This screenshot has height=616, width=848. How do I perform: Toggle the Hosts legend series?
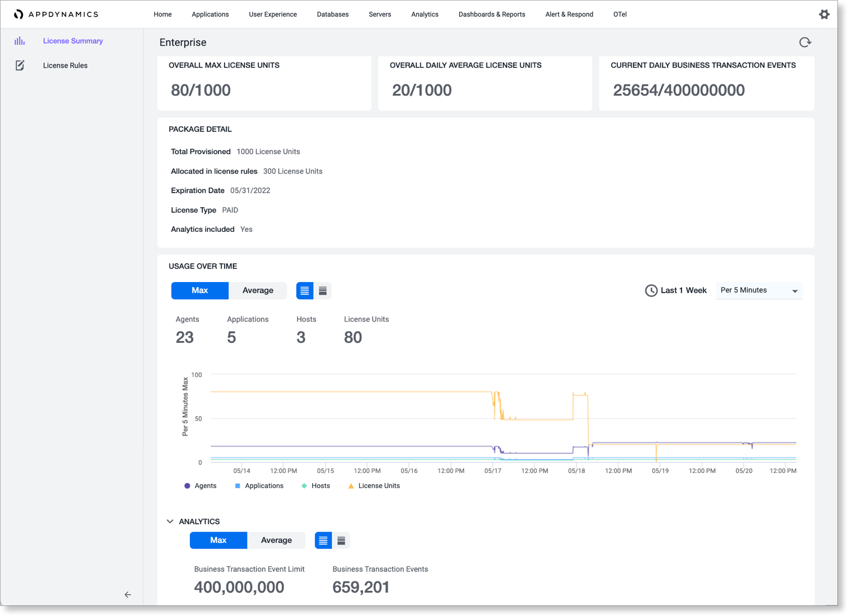316,486
